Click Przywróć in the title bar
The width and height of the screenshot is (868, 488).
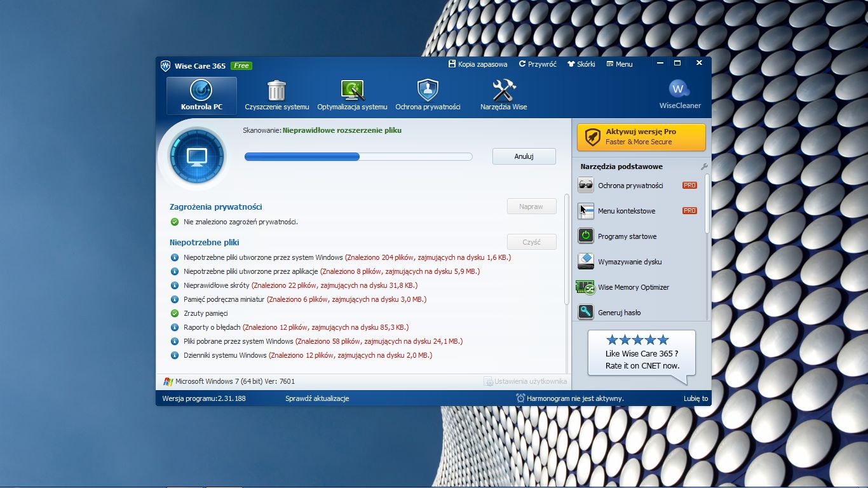click(538, 64)
